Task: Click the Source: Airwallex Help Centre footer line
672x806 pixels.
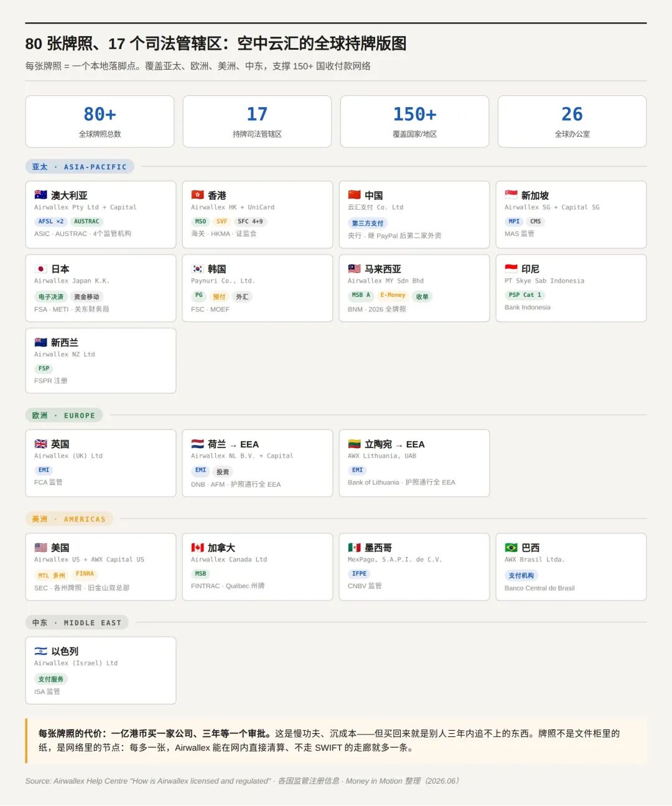Action: (x=242, y=781)
